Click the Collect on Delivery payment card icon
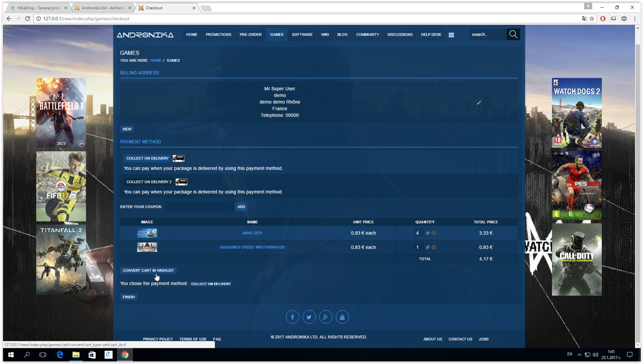Image resolution: width=643 pixels, height=364 pixels. coord(178,158)
